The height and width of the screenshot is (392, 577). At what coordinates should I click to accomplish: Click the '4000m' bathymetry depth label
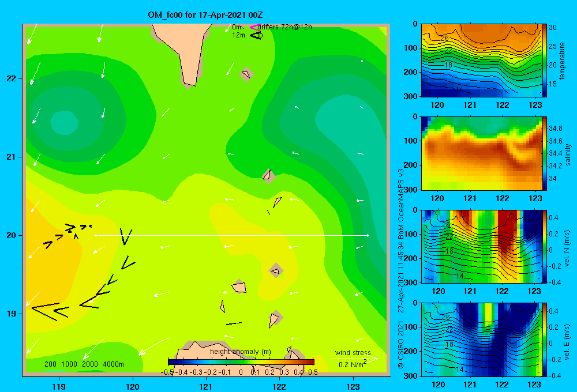pyautogui.click(x=113, y=364)
